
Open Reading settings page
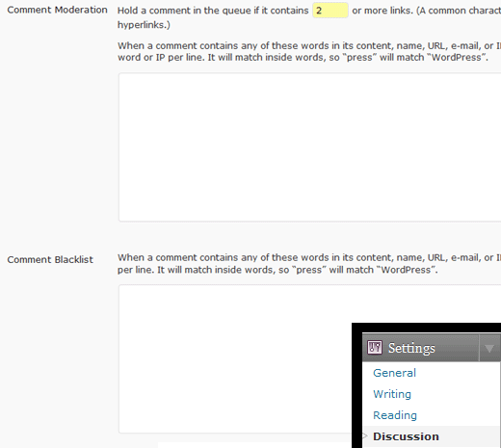(x=395, y=415)
